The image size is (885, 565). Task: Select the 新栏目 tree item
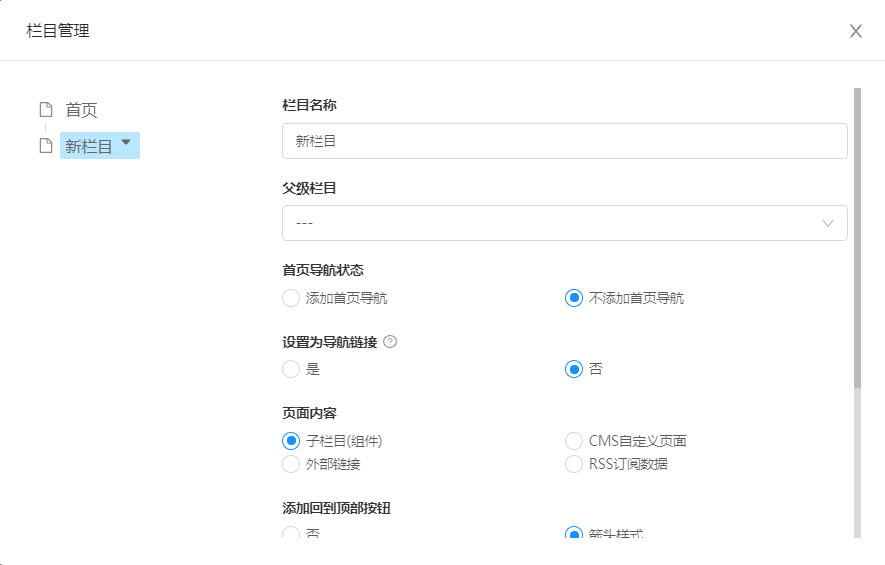(89, 146)
